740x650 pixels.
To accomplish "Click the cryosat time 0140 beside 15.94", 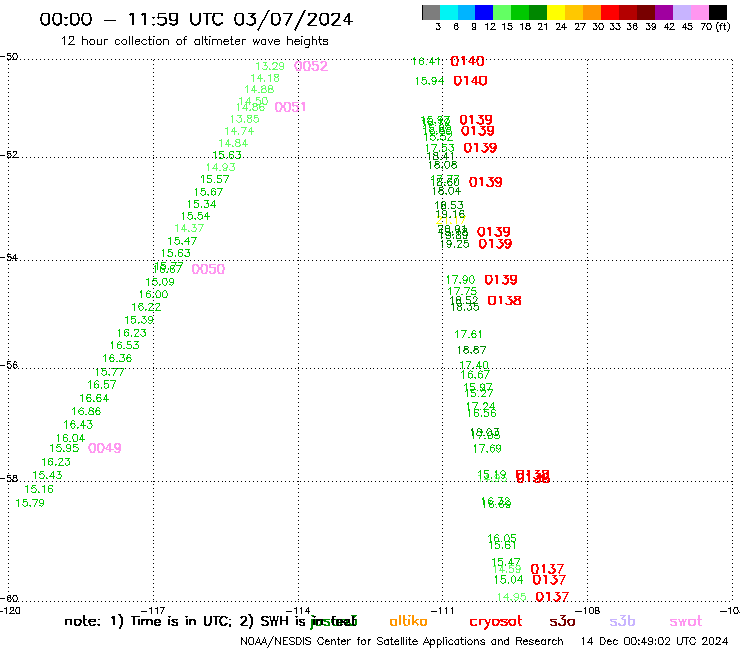I will (470, 81).
